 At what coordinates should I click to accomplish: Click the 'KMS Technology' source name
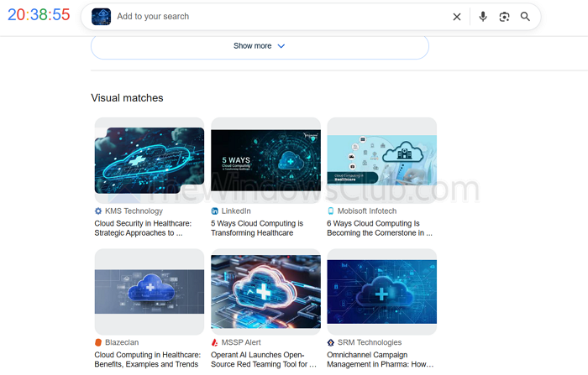point(134,211)
